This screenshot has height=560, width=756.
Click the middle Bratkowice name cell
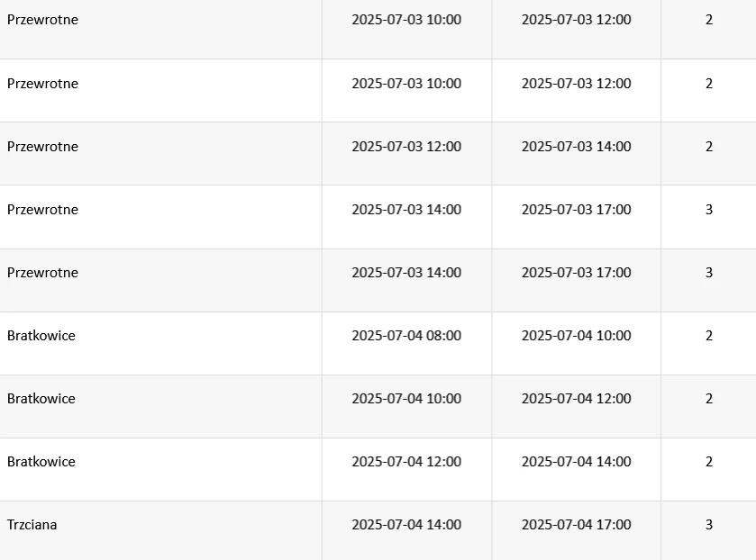(x=41, y=399)
